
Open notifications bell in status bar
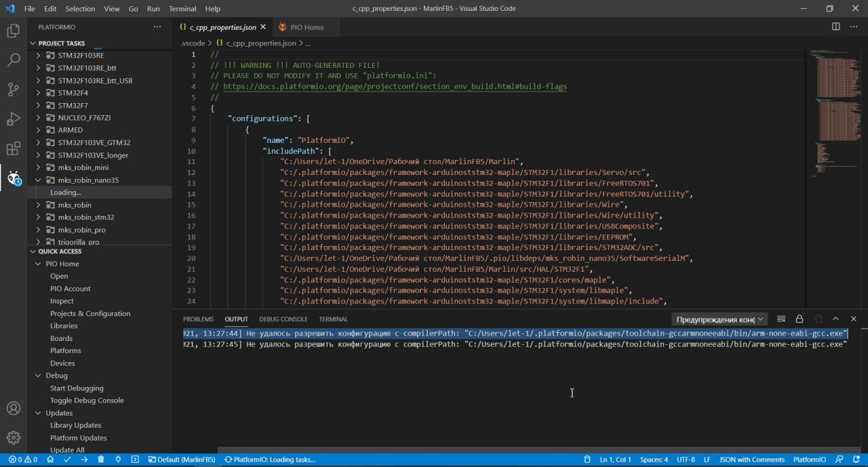(856, 460)
